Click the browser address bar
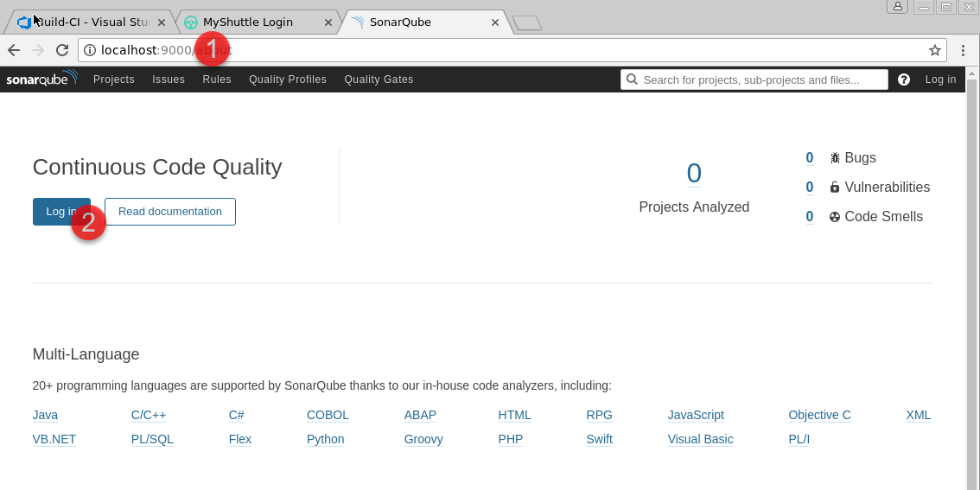This screenshot has height=490, width=980. tap(512, 50)
